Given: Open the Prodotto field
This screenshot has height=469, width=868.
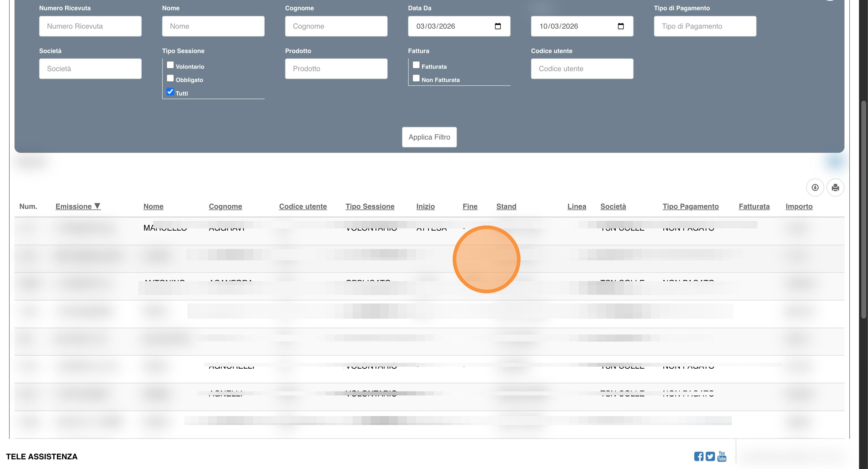Looking at the screenshot, I should click(x=336, y=69).
